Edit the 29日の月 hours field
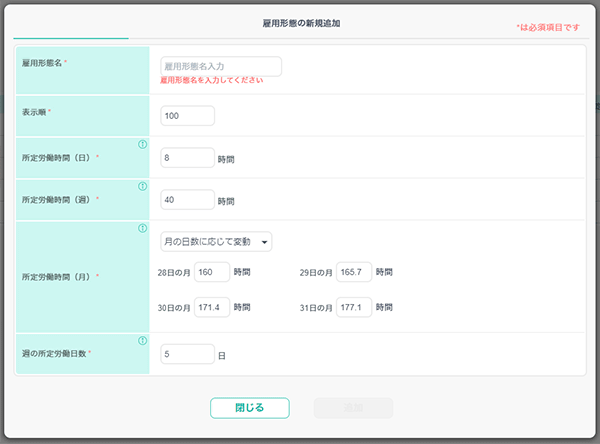This screenshot has height=444, width=600. click(x=354, y=272)
